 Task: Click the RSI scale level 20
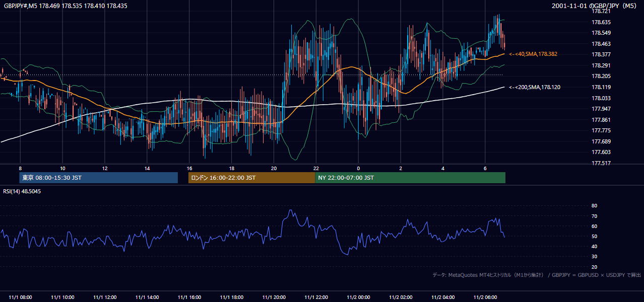click(x=594, y=267)
